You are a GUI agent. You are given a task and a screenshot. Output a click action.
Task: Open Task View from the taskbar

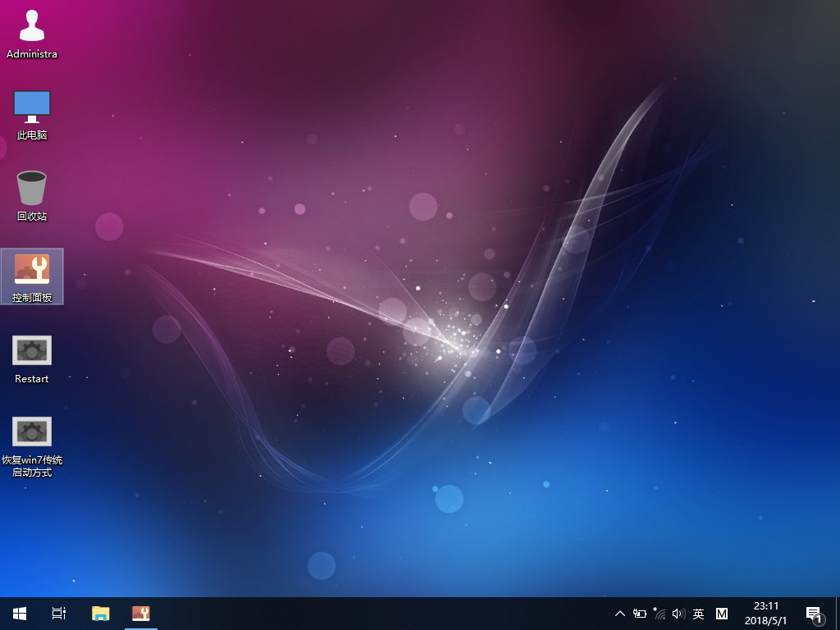tap(58, 614)
